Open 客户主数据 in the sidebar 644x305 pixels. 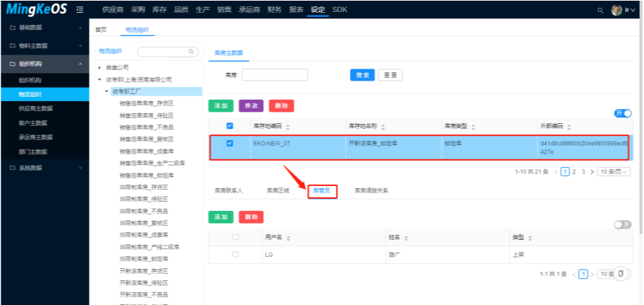33,123
